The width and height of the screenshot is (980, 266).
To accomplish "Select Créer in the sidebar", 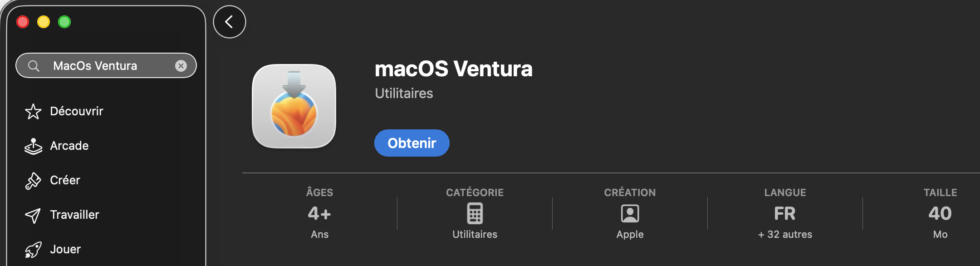I will click(x=65, y=180).
